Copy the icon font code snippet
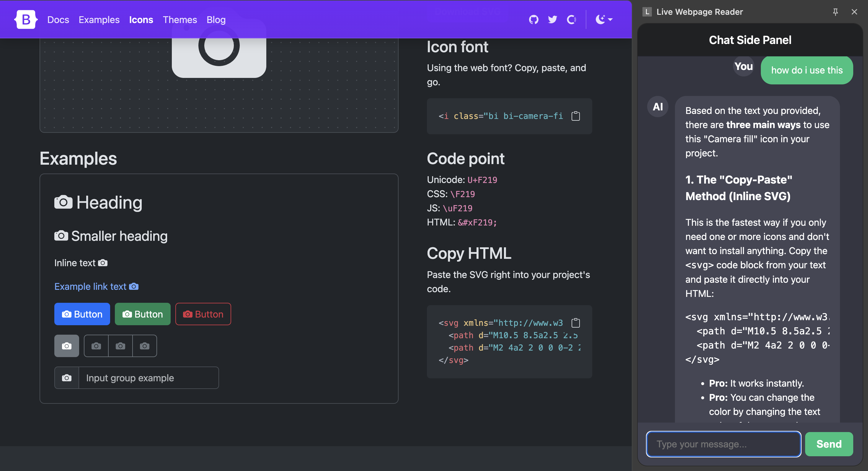Viewport: 868px width, 471px height. pos(575,116)
